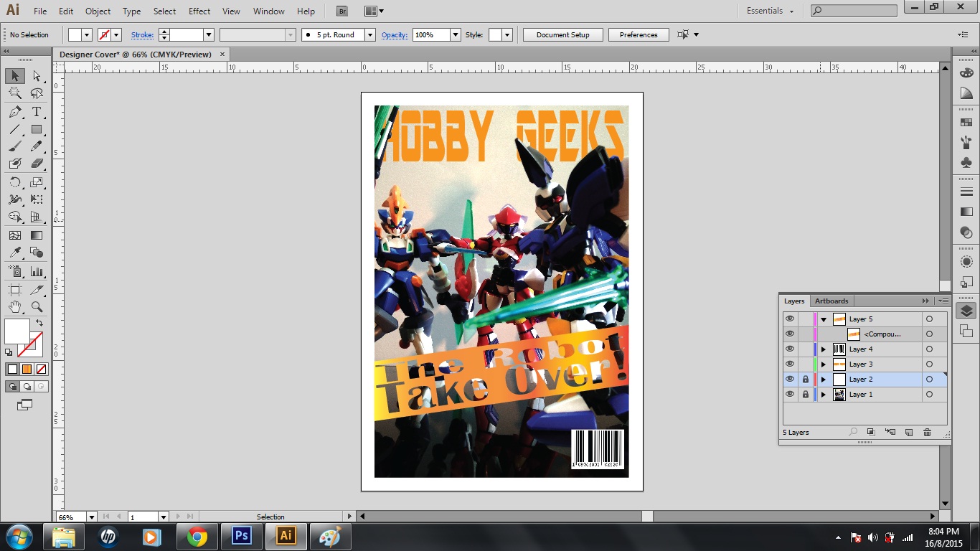980x551 pixels.
Task: Select the Magic Wand tool
Action: (x=14, y=93)
